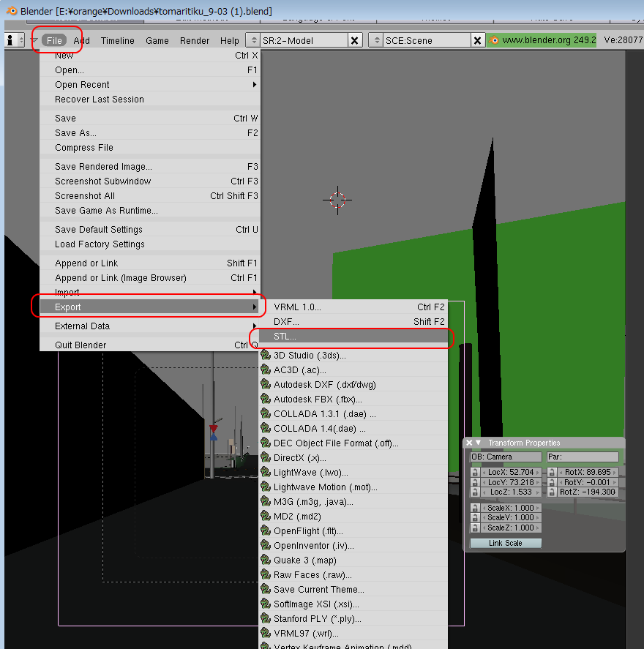
Task: Open the Timeline menu
Action: (118, 40)
